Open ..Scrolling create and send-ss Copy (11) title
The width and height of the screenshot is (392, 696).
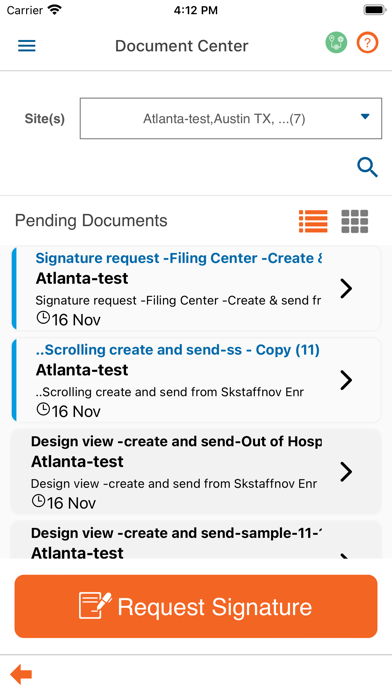(x=178, y=350)
